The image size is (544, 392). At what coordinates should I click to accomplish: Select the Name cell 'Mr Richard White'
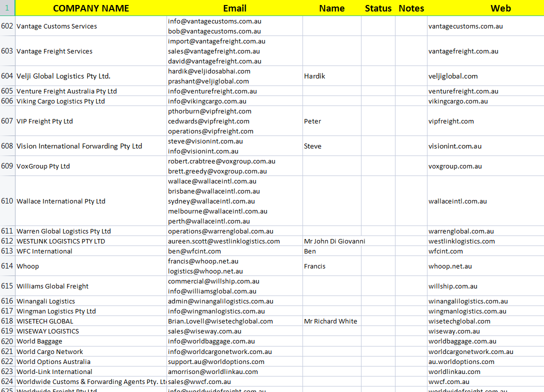point(330,321)
